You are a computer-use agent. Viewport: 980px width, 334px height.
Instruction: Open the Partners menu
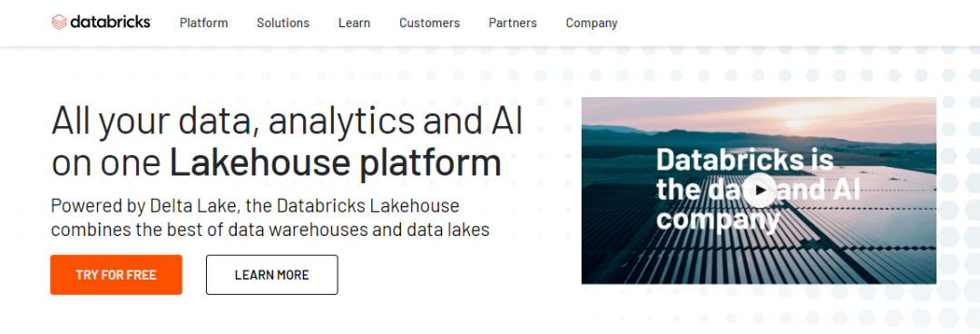(513, 23)
